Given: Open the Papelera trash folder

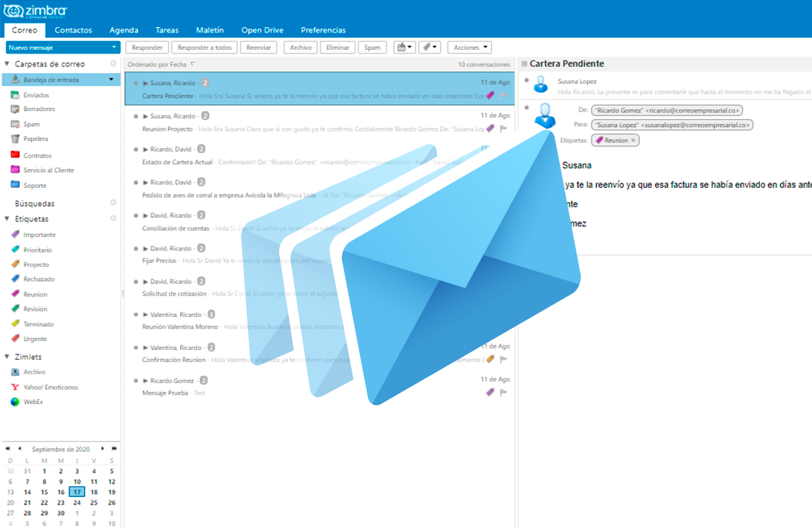Looking at the screenshot, I should pos(35,139).
